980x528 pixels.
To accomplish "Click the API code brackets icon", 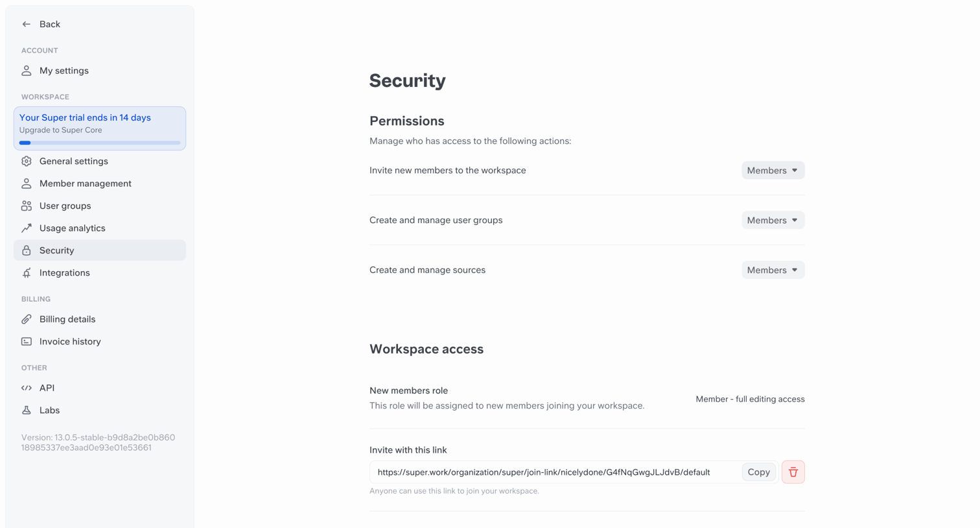I will pyautogui.click(x=27, y=388).
